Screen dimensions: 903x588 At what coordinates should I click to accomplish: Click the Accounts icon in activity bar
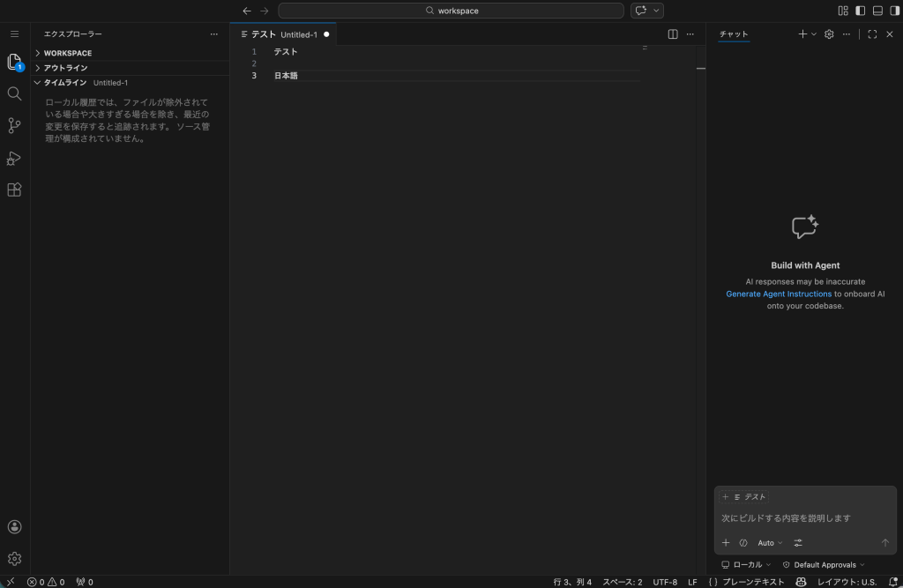(14, 526)
